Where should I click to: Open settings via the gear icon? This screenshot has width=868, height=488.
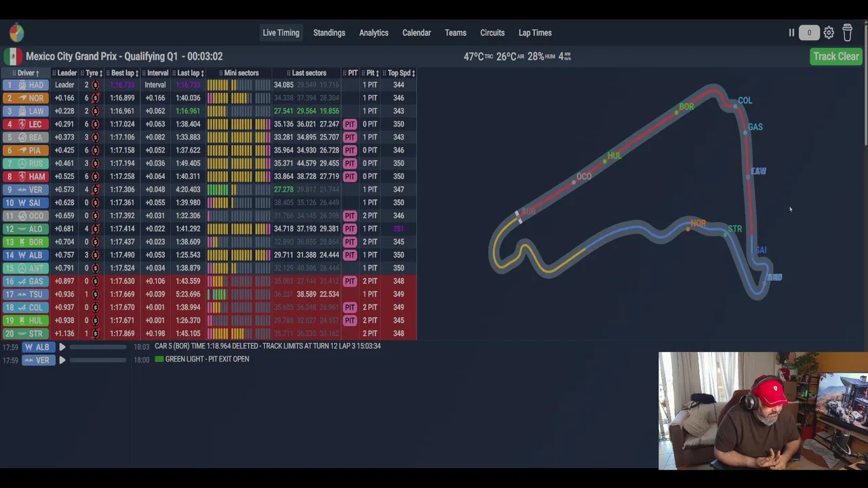pos(829,33)
